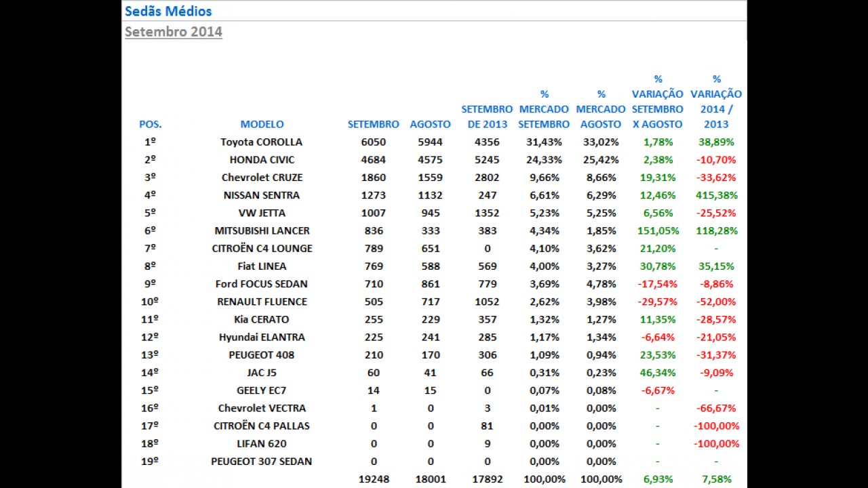The height and width of the screenshot is (488, 868).
Task: Click Civic's September value 4684
Action: click(374, 159)
